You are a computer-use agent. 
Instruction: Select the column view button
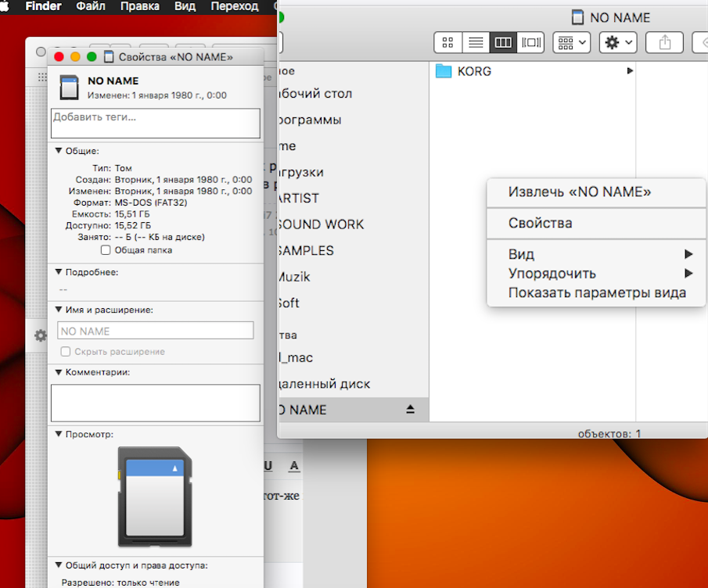coord(503,43)
